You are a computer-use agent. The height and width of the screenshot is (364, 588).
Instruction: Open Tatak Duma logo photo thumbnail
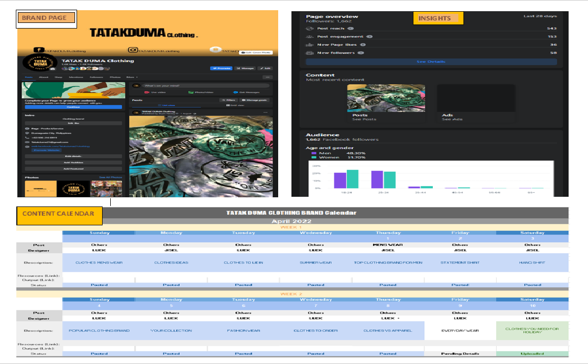(x=73, y=189)
